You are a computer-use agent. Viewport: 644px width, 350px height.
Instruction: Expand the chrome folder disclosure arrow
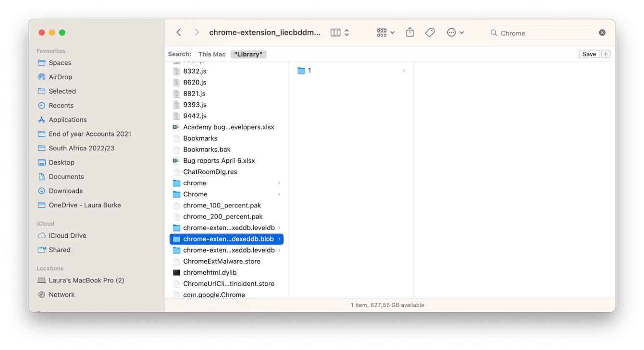click(280, 183)
